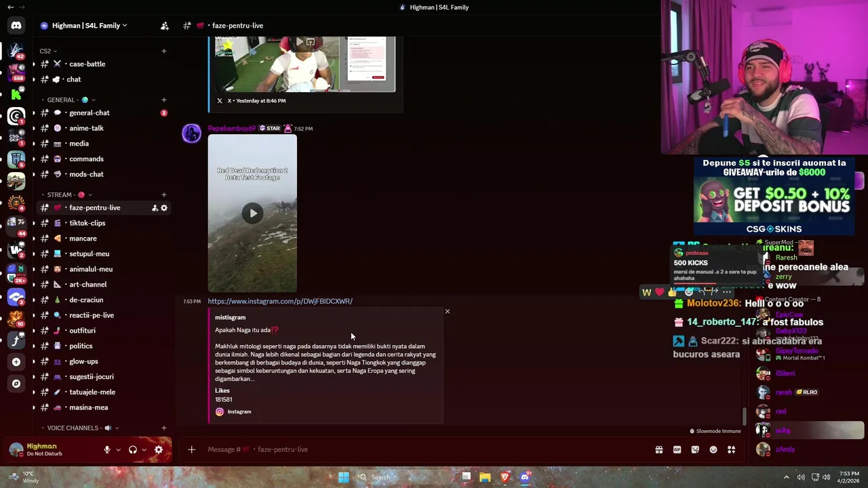Click the chat scrollbar thumb
The height and width of the screenshot is (488, 868).
[x=744, y=415]
